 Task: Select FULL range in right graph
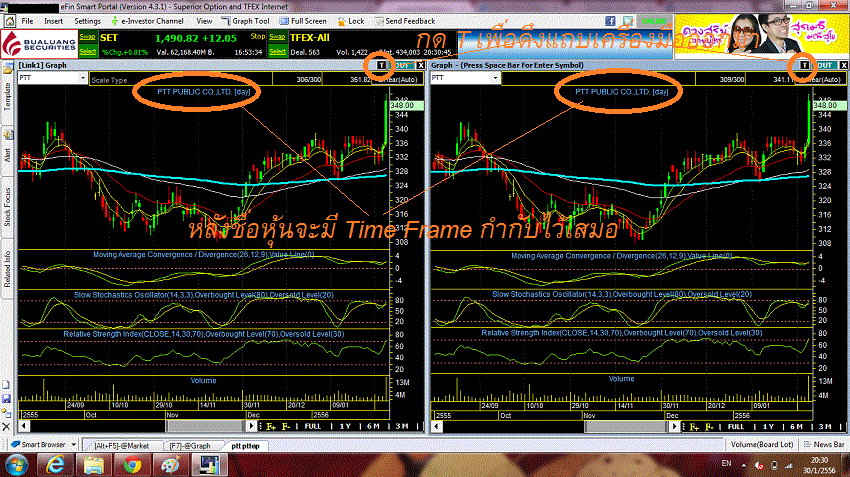pos(736,427)
